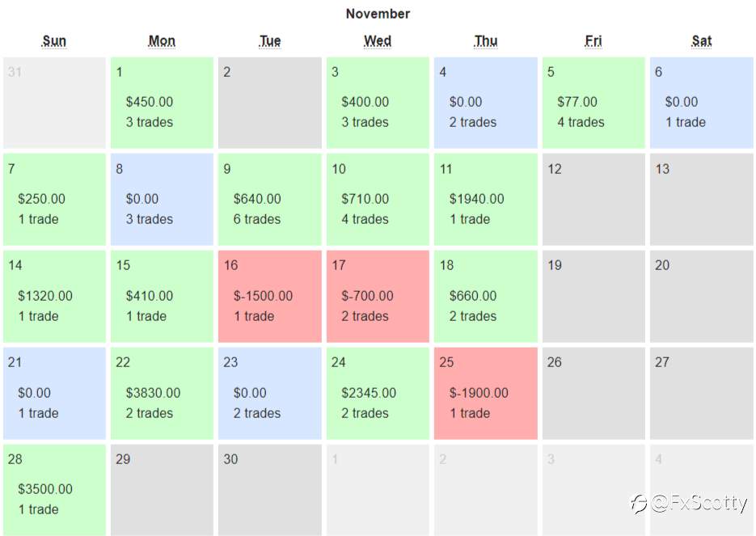
Task: Click the Wed column header
Action: pyautogui.click(x=378, y=41)
